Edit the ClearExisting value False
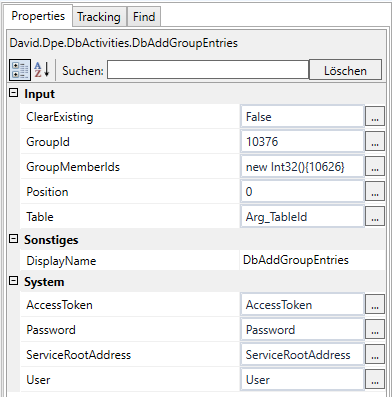 click(302, 117)
